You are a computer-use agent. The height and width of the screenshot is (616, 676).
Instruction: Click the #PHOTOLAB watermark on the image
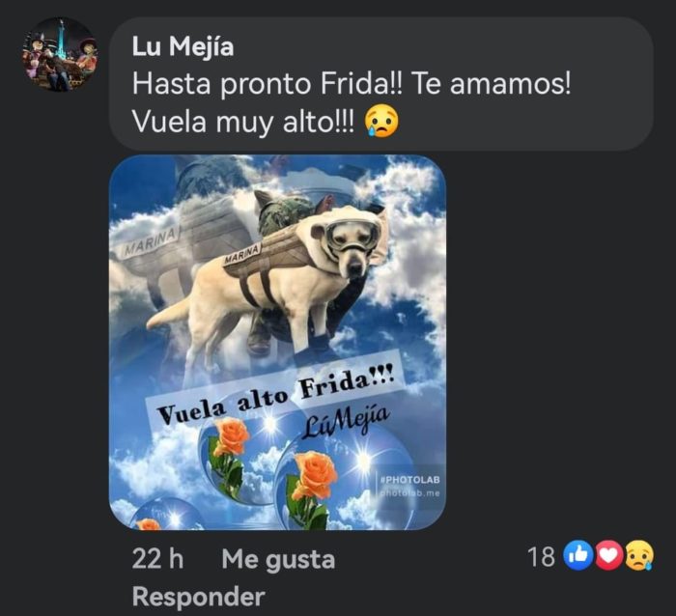(x=410, y=479)
